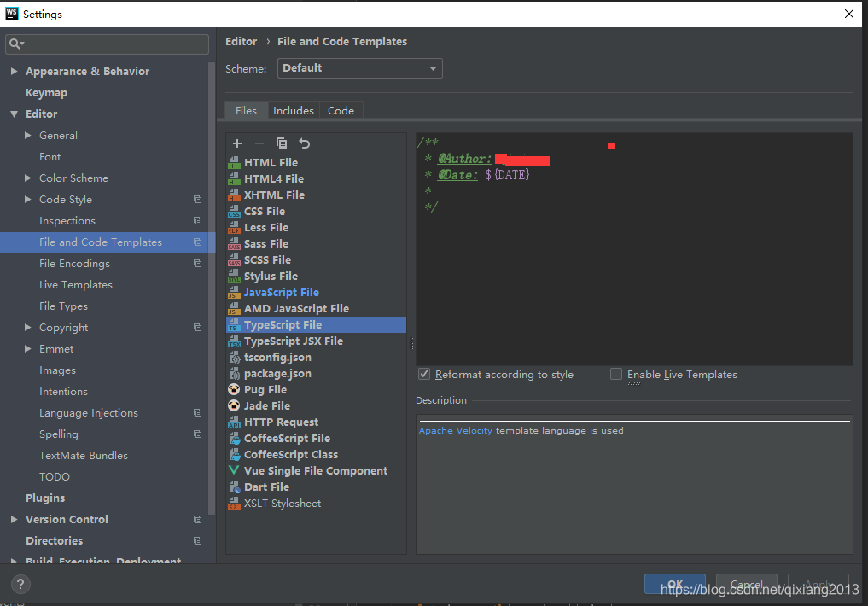Select AMD JavaScript File template
Screen dimensions: 868x606
coord(316,309)
